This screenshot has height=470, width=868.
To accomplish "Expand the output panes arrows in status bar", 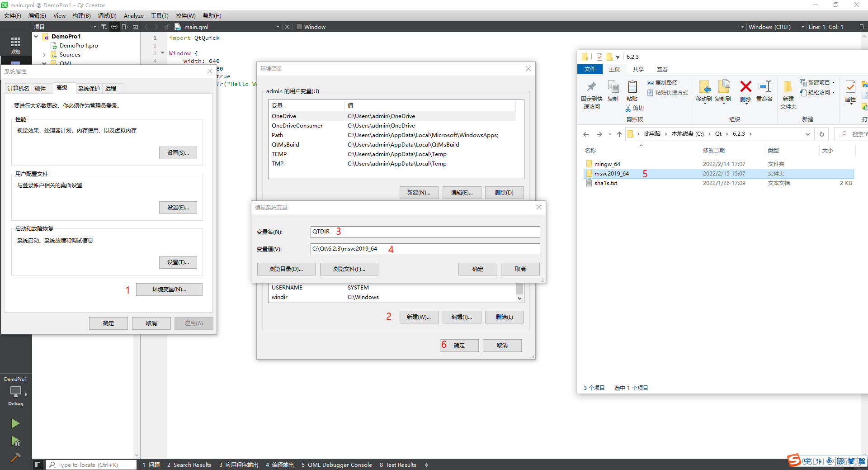I will click(426, 465).
